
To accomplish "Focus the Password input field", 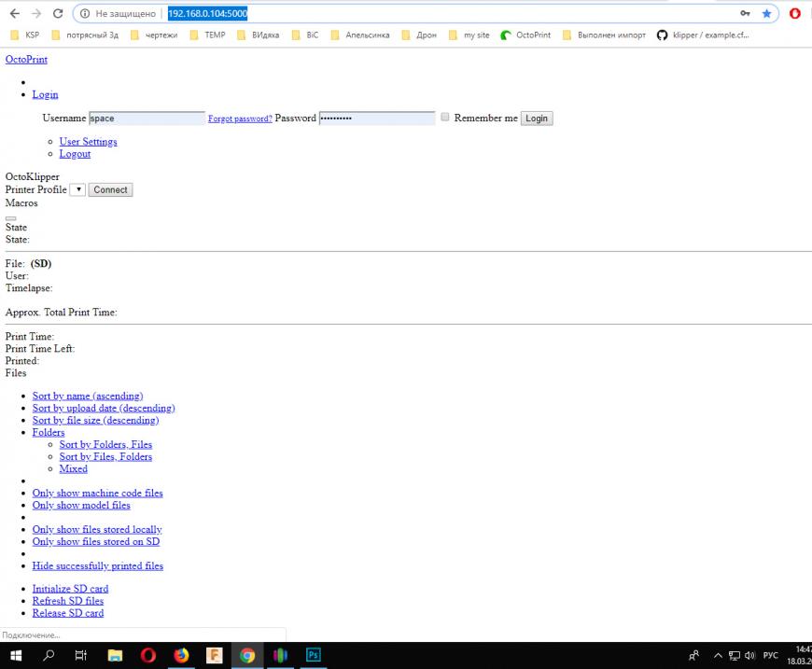I will 377,118.
